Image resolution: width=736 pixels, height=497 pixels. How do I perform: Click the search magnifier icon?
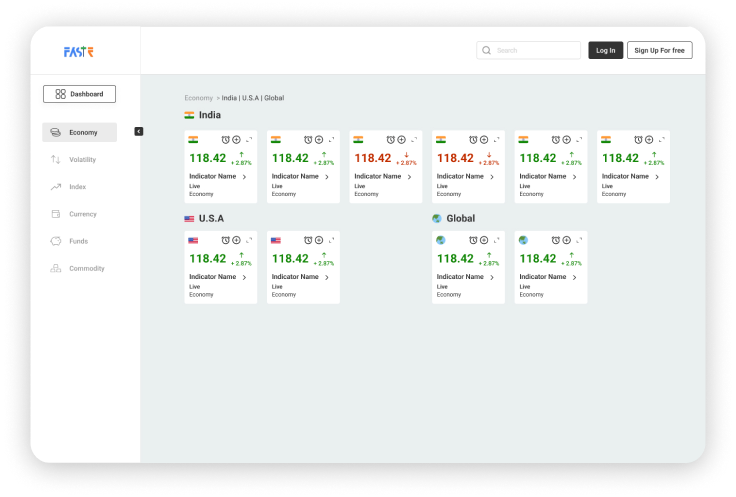[x=487, y=50]
